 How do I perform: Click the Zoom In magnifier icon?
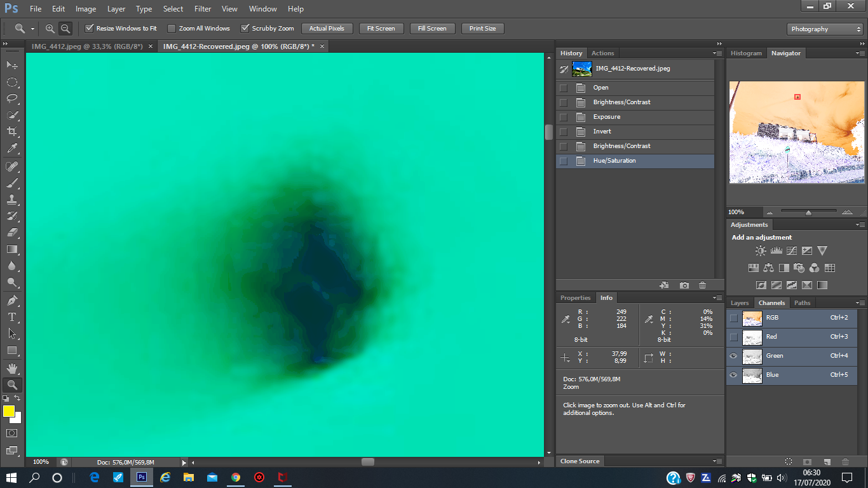click(50, 29)
